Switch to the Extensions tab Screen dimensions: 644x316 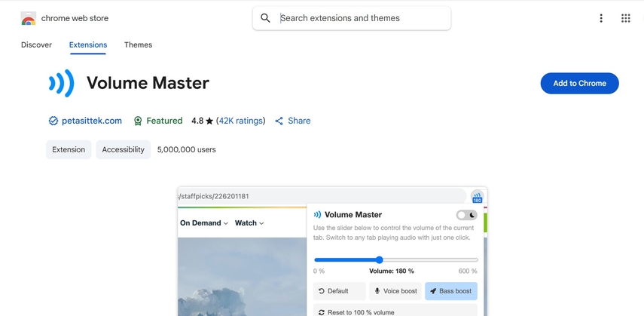pyautogui.click(x=88, y=44)
